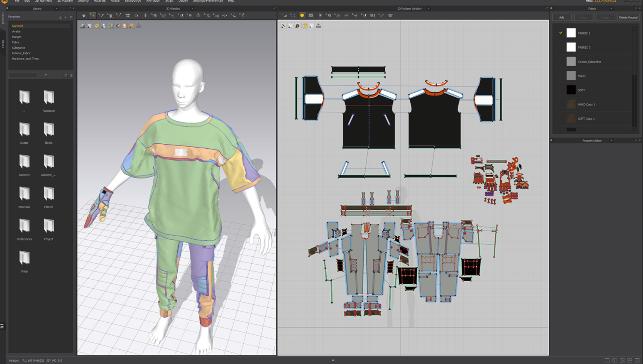Select the Select/Move tool with yellow cross
The width and height of the screenshot is (643, 364).
coord(93,15)
